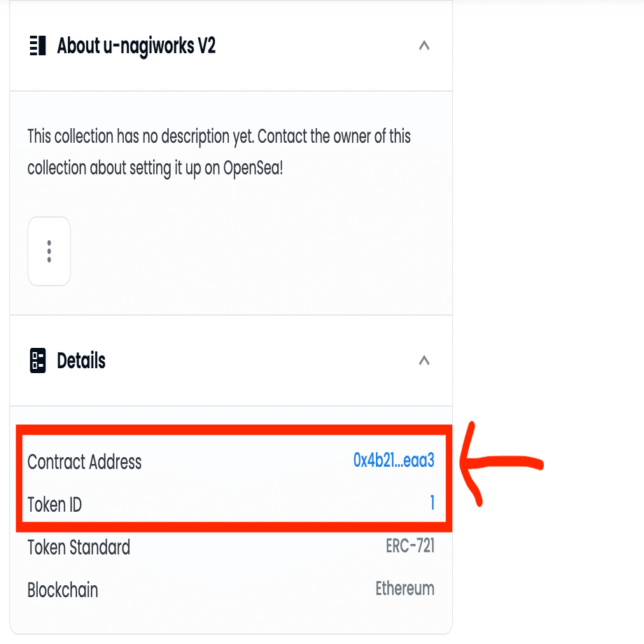Click the red arrow annotation
Image resolution: width=644 pixels, height=644 pixels.
(x=500, y=463)
